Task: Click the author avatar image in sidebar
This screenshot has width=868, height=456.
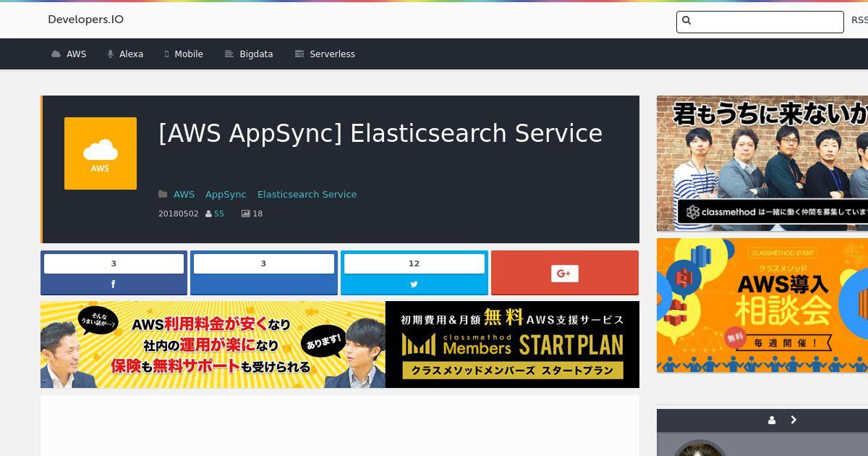Action: point(700,448)
